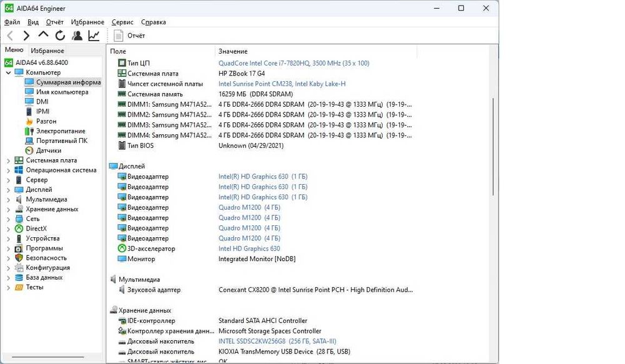Select the AIDA64 v6.88.6400 root node
Viewport: 625px width, 364px height.
pyautogui.click(x=36, y=62)
